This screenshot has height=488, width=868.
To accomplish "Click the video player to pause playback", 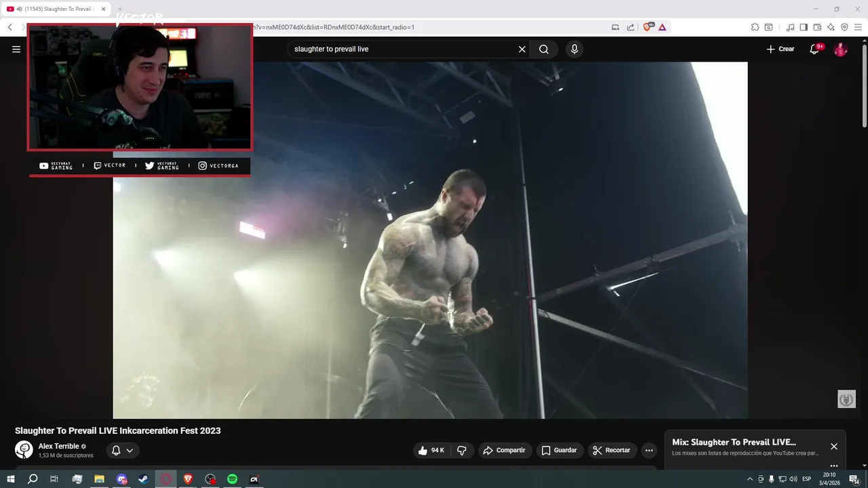I will point(430,240).
